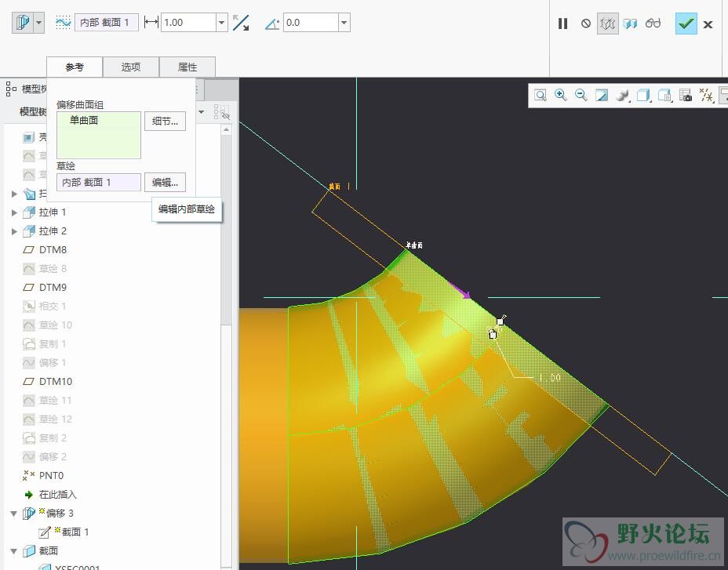Click the DTM8 datum plane icon
This screenshot has width=728, height=570.
[29, 250]
